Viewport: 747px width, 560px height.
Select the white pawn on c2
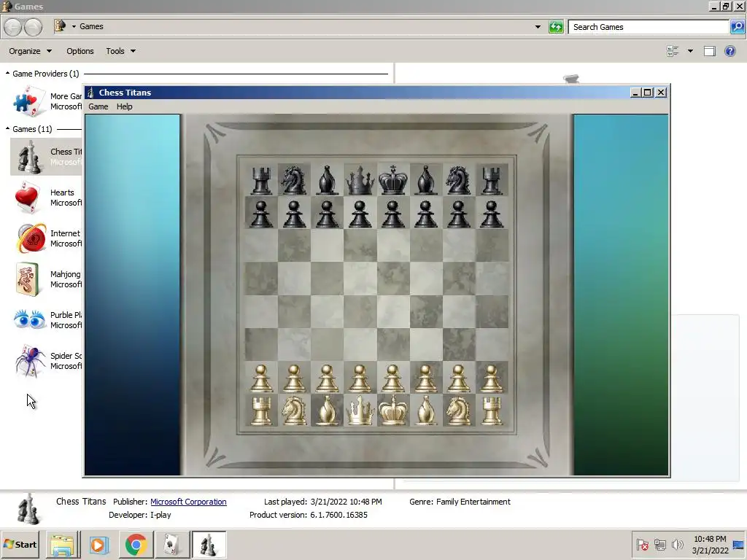click(x=327, y=378)
